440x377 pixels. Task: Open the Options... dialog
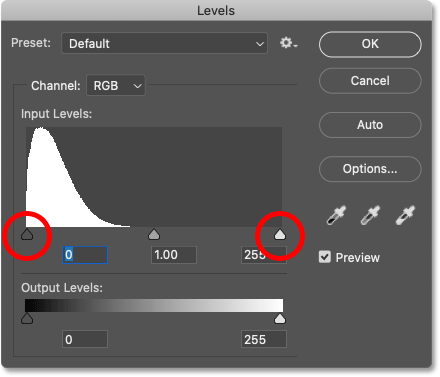click(370, 169)
